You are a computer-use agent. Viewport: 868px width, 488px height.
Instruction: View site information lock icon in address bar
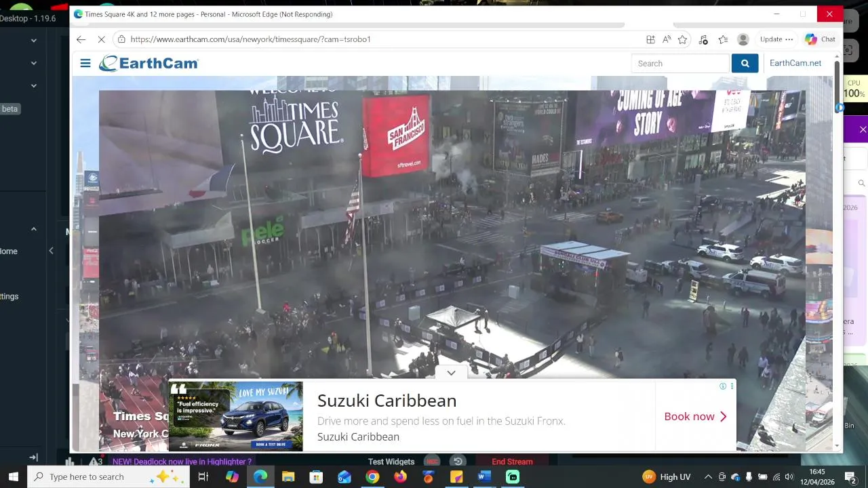click(x=121, y=39)
